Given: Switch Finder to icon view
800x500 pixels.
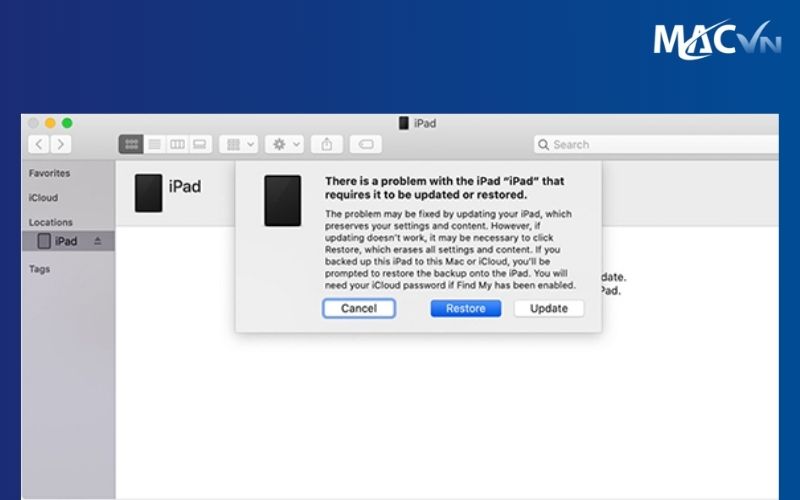Looking at the screenshot, I should [x=131, y=144].
